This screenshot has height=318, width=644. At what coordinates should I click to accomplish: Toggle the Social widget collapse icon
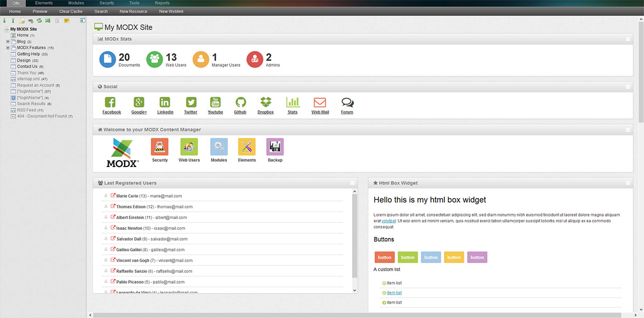click(628, 86)
